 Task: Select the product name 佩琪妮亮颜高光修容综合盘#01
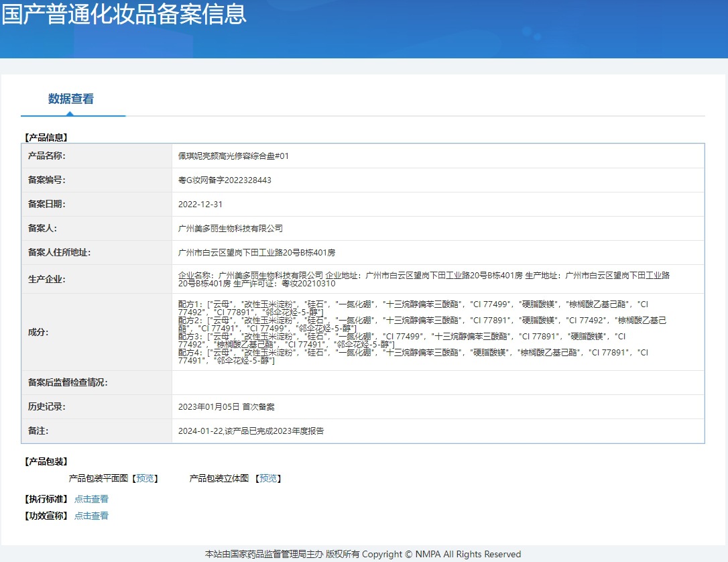coord(233,156)
